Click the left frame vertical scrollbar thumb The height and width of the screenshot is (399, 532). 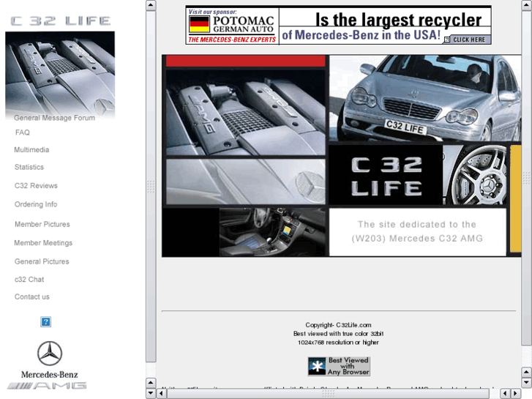[151, 187]
